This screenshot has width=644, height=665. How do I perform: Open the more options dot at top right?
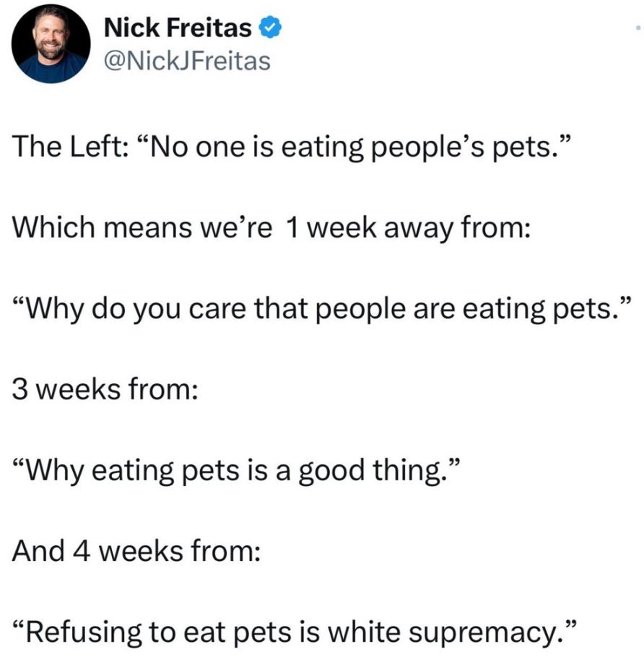tap(638, 28)
